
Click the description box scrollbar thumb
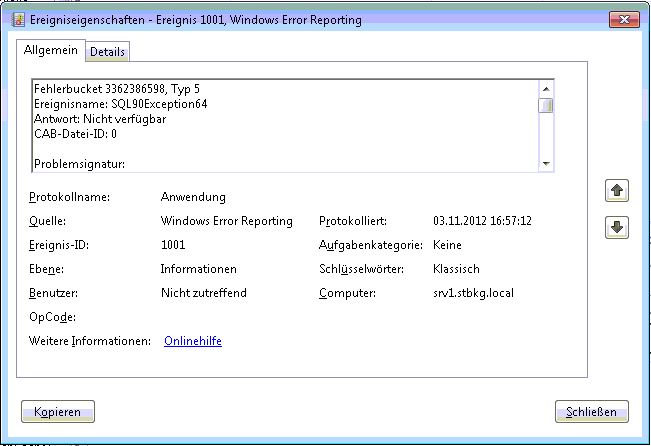(x=546, y=105)
